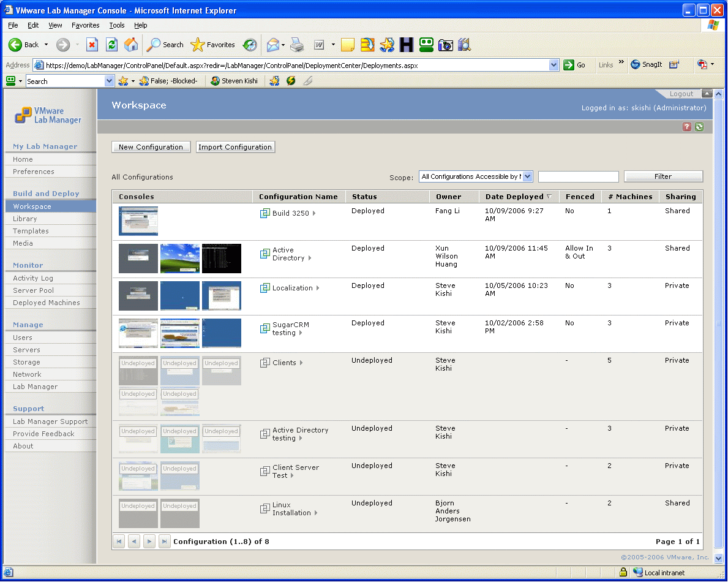Screen dimensions: 728x582
Task: Click the SnagIt icon in the links bar
Action: click(647, 64)
